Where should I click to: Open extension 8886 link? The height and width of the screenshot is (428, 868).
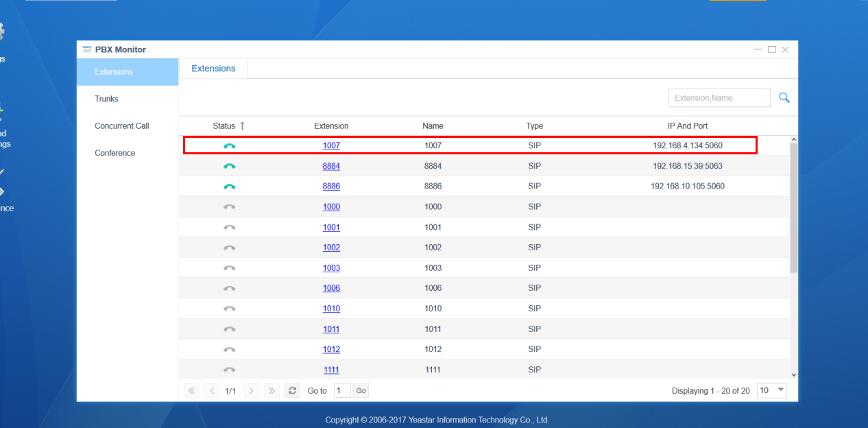coord(331,187)
